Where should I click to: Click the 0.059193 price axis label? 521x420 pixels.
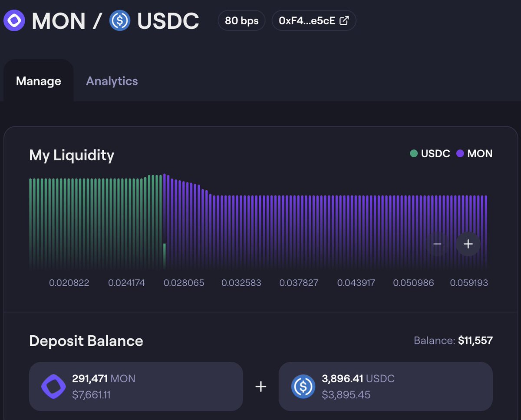pyautogui.click(x=469, y=283)
